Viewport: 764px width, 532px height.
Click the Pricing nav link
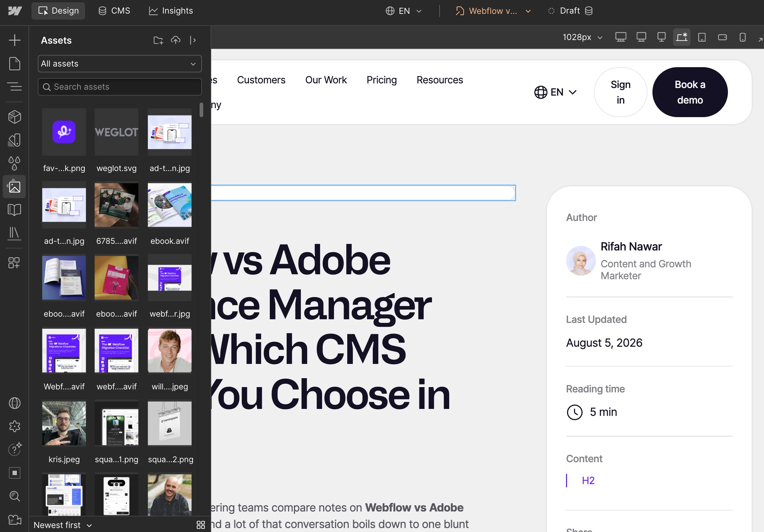point(382,80)
